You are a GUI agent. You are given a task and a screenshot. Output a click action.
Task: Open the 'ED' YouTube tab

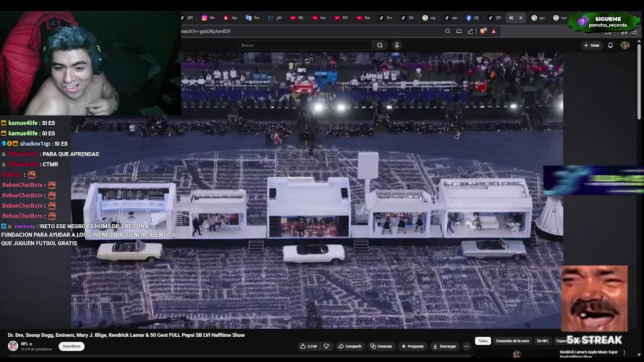[x=341, y=18]
